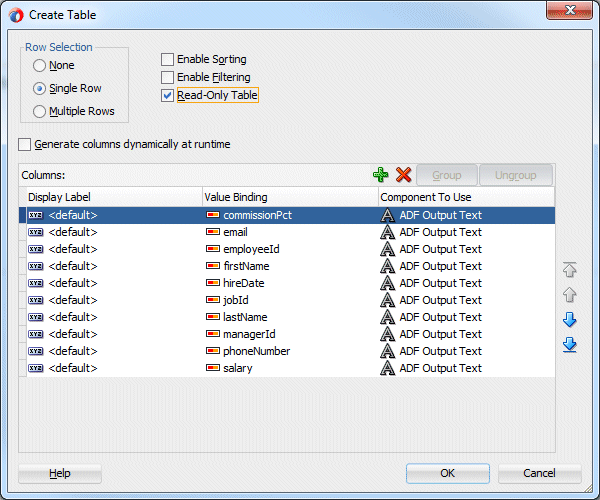600x500 pixels.
Task: Select the employeeId value binding cell
Action: [290, 249]
